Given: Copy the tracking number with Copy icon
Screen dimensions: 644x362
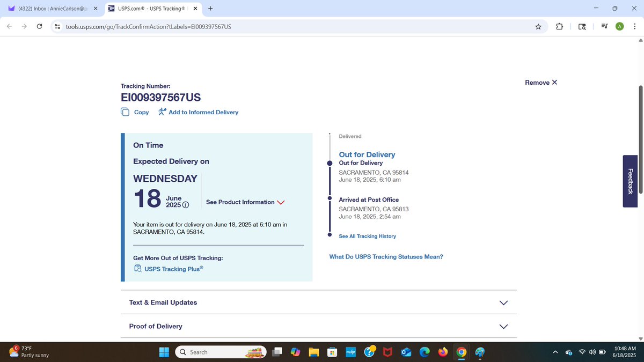Looking at the screenshot, I should pyautogui.click(x=125, y=112).
